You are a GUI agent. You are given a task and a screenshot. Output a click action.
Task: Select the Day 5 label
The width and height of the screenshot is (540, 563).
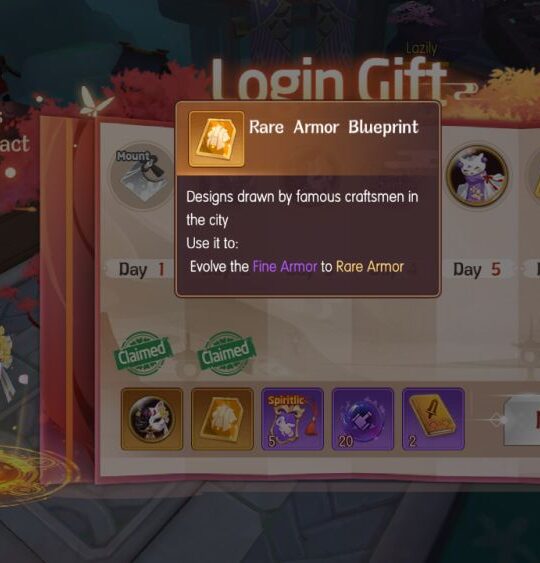[477, 270]
